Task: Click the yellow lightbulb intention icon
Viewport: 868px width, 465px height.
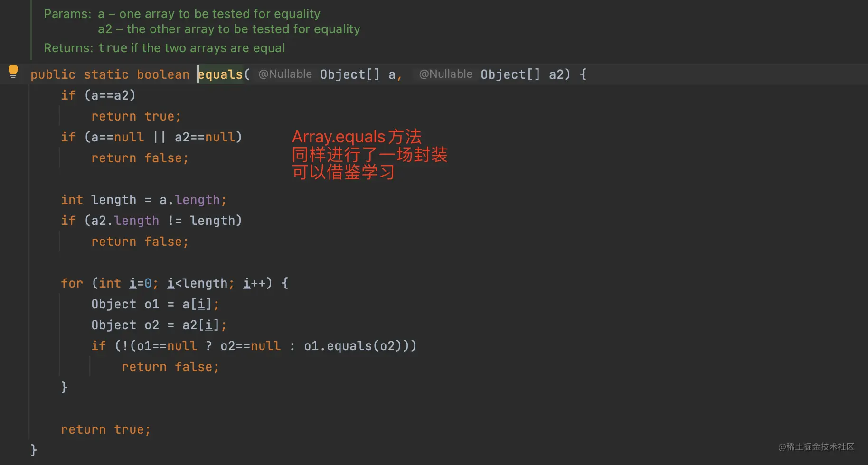Action: tap(13, 72)
